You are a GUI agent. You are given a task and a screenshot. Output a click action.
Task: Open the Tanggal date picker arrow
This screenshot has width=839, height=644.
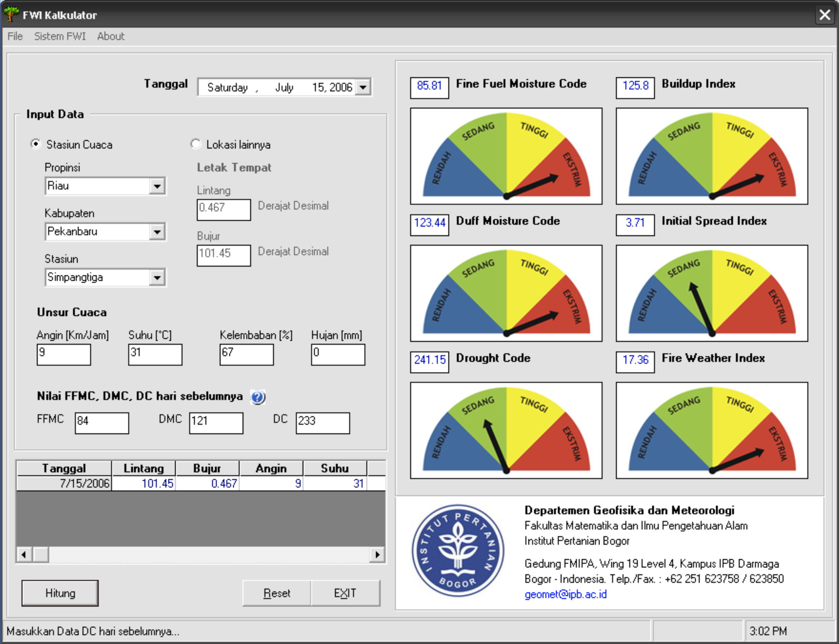click(x=363, y=87)
